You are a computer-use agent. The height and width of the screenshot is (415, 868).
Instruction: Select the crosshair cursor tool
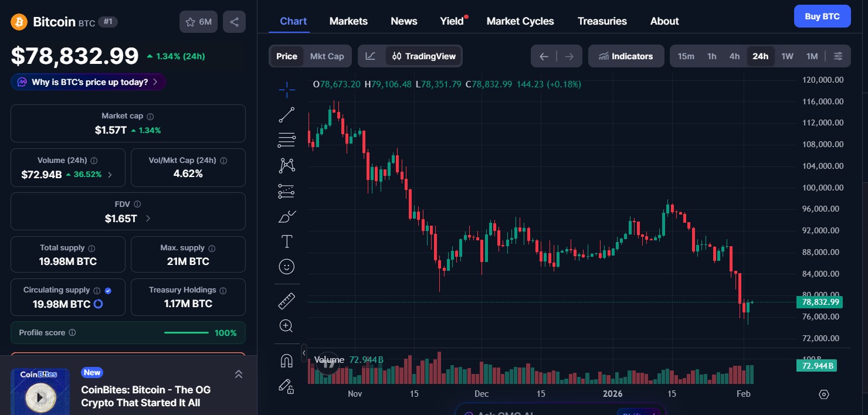pyautogui.click(x=286, y=89)
